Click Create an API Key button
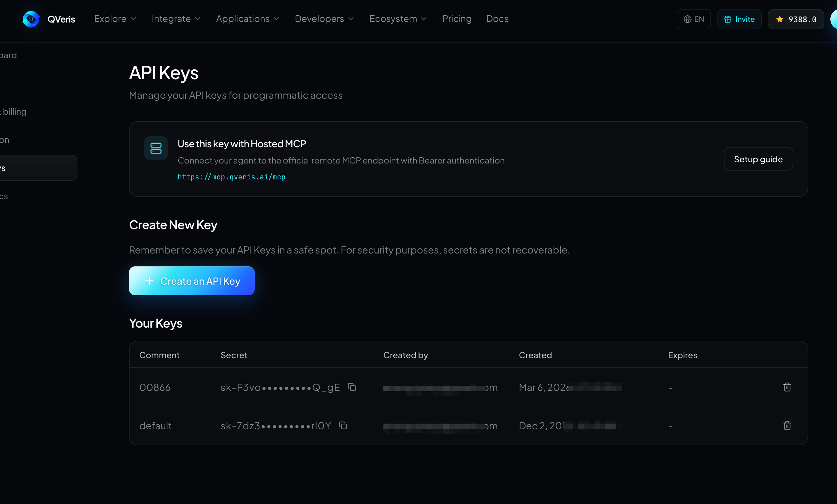The height and width of the screenshot is (504, 837). pyautogui.click(x=191, y=281)
